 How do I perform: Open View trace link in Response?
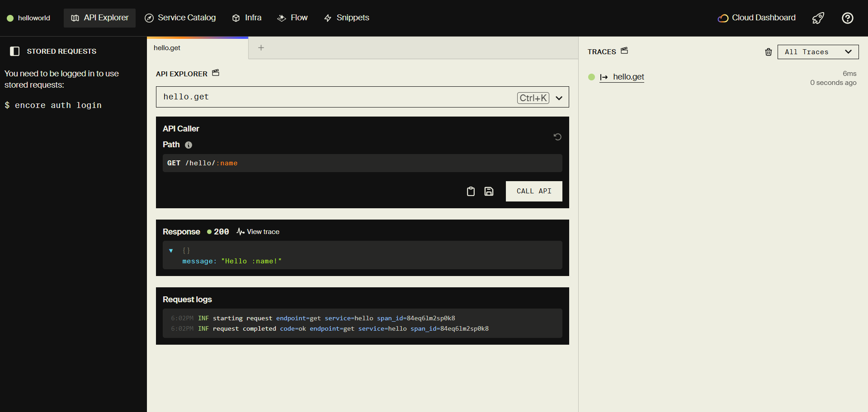pos(258,232)
